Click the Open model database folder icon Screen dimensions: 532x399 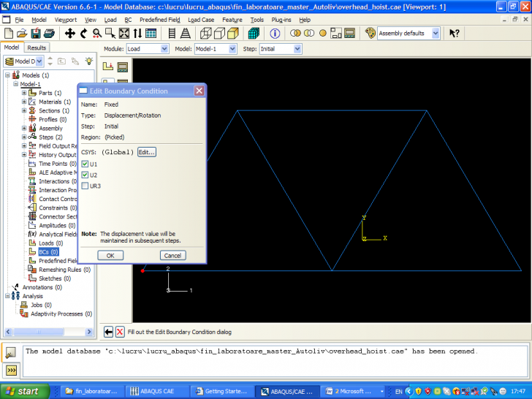pos(22,33)
